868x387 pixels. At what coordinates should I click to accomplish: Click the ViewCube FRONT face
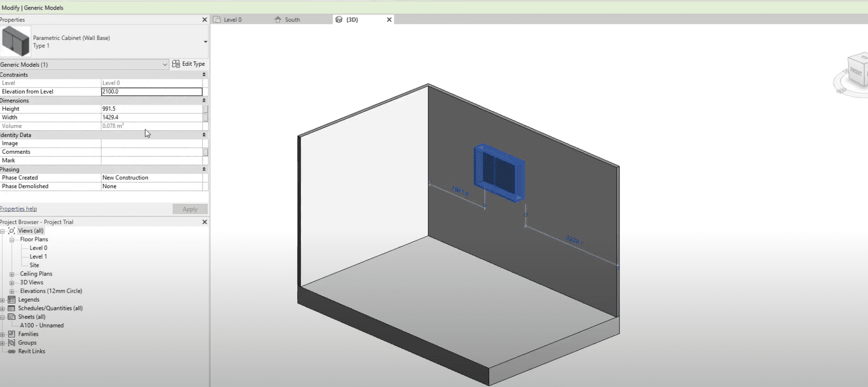[x=856, y=73]
